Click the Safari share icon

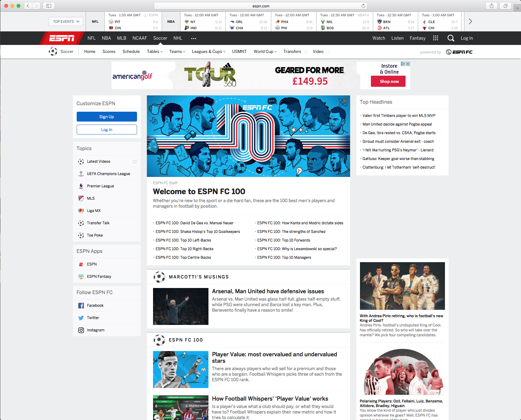[x=492, y=6]
